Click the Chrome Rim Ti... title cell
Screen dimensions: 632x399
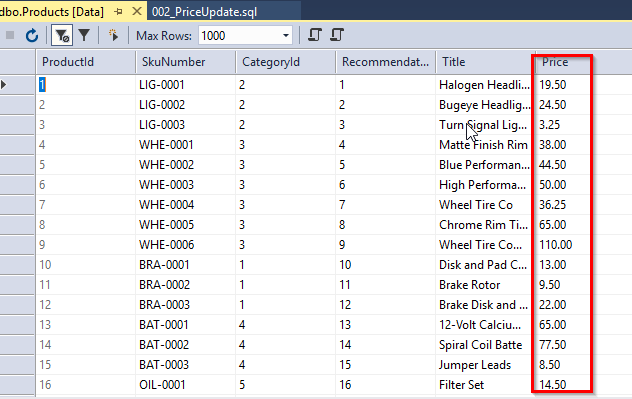tap(485, 225)
